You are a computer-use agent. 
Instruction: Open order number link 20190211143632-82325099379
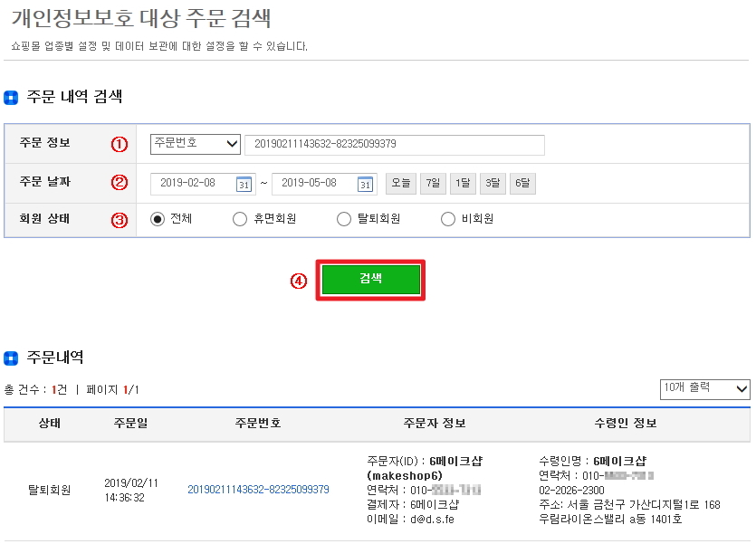258,490
